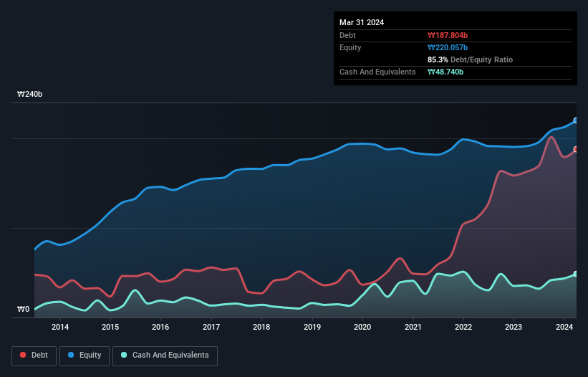
Task: Click the 2024 x-axis label
Action: coord(564,327)
